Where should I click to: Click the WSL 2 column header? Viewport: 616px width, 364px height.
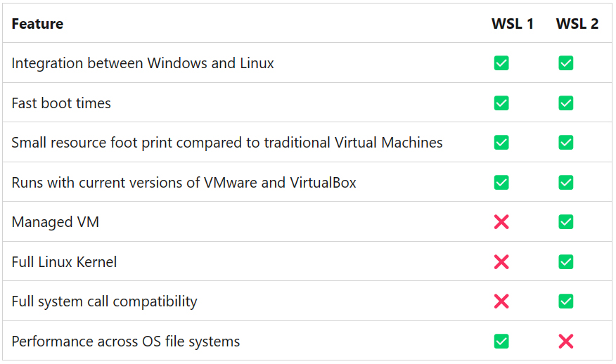click(577, 24)
